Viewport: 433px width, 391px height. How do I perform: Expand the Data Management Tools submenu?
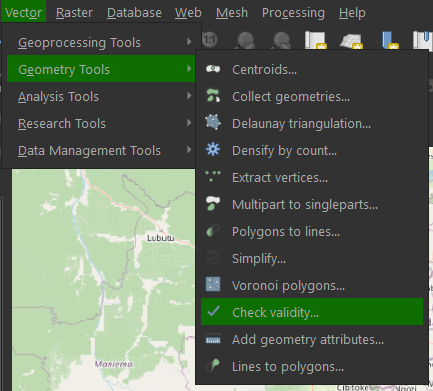pyautogui.click(x=101, y=150)
